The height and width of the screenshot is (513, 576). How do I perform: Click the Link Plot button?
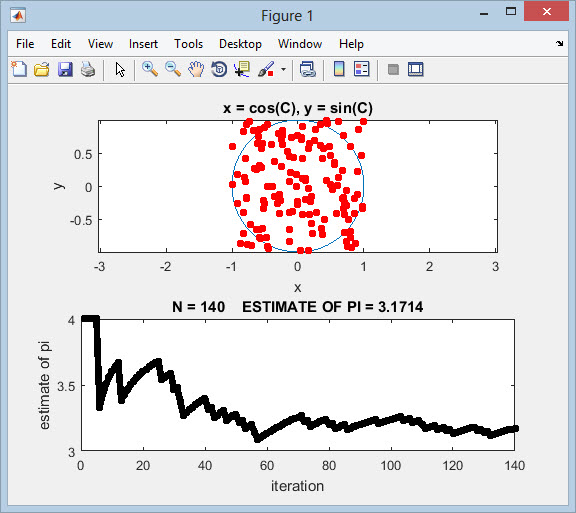click(307, 69)
